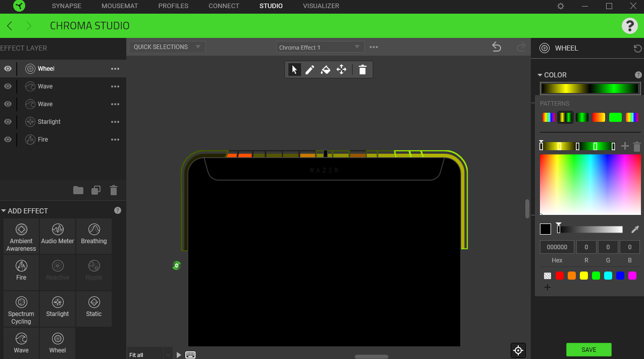The width and height of the screenshot is (644, 359).
Task: Add Spectrum Cycling effect
Action: [x=21, y=309]
